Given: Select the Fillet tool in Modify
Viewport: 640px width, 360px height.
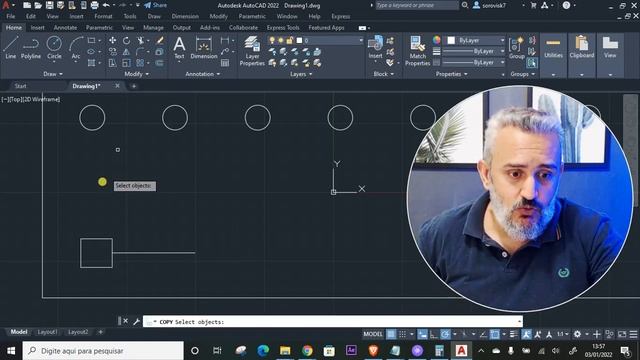Looking at the screenshot, I should 140,52.
